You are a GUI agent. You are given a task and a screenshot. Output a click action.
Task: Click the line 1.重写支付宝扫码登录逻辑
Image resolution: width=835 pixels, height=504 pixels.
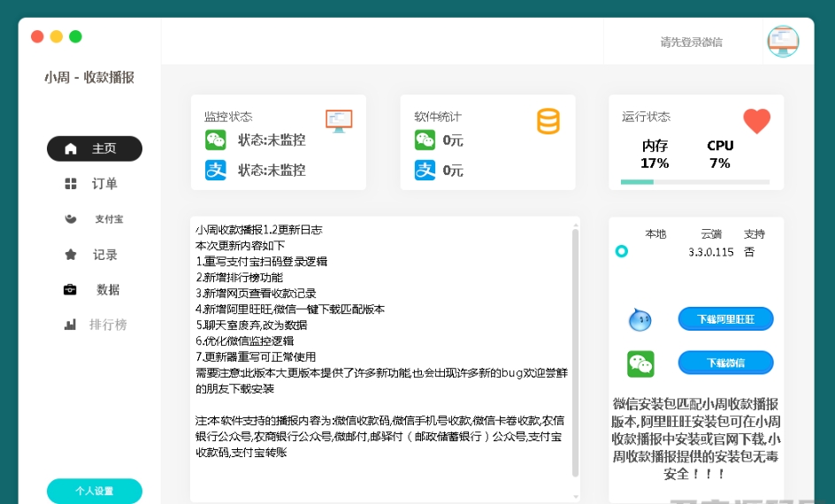coord(262,262)
